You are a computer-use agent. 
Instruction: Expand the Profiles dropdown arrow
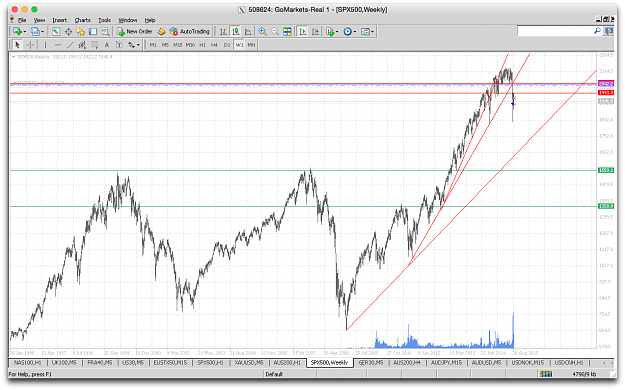pyautogui.click(x=43, y=32)
